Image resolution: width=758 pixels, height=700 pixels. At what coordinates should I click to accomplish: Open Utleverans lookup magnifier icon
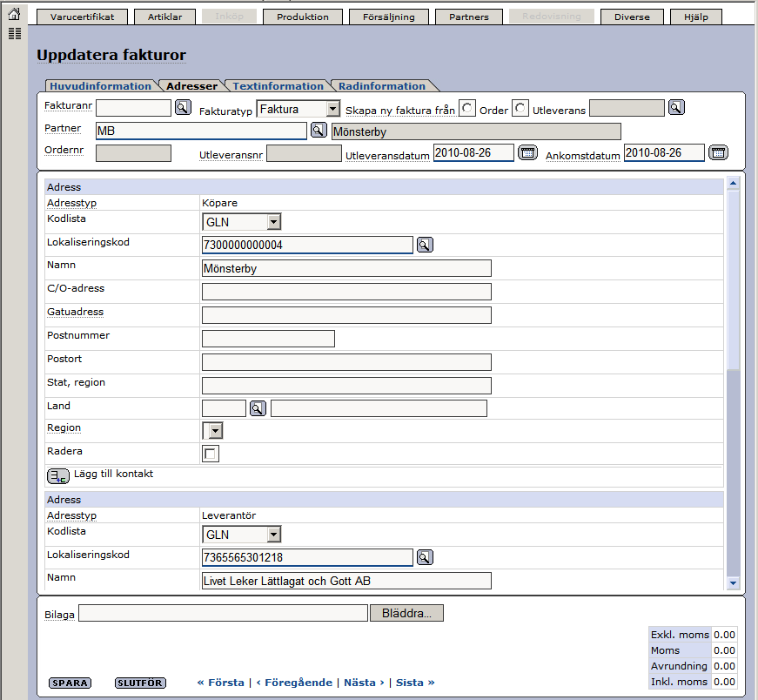[676, 107]
